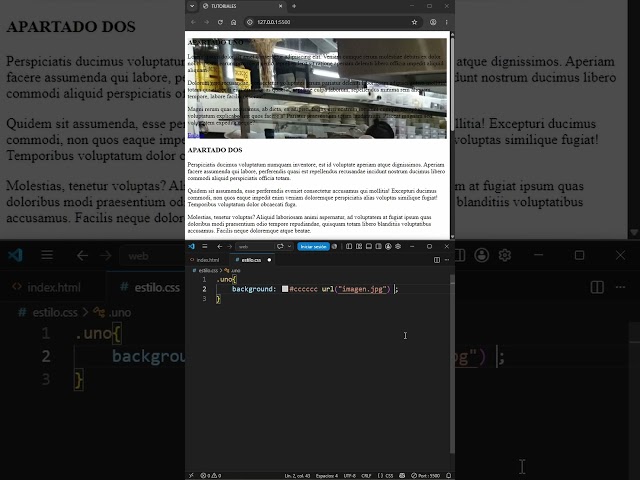Click the Port: 5500 Live Server status item
640x480 pixels.
(425, 476)
